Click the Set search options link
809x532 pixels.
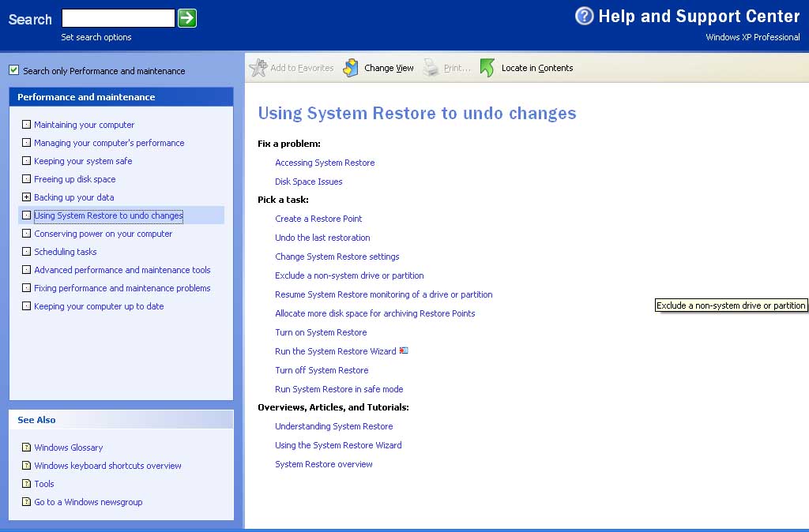tap(96, 37)
